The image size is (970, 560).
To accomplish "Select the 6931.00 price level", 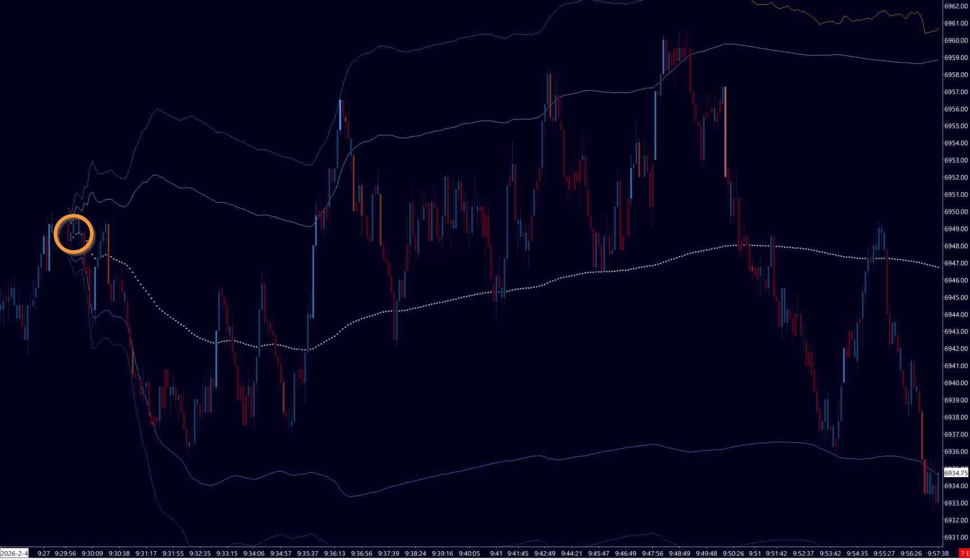I will pos(956,538).
